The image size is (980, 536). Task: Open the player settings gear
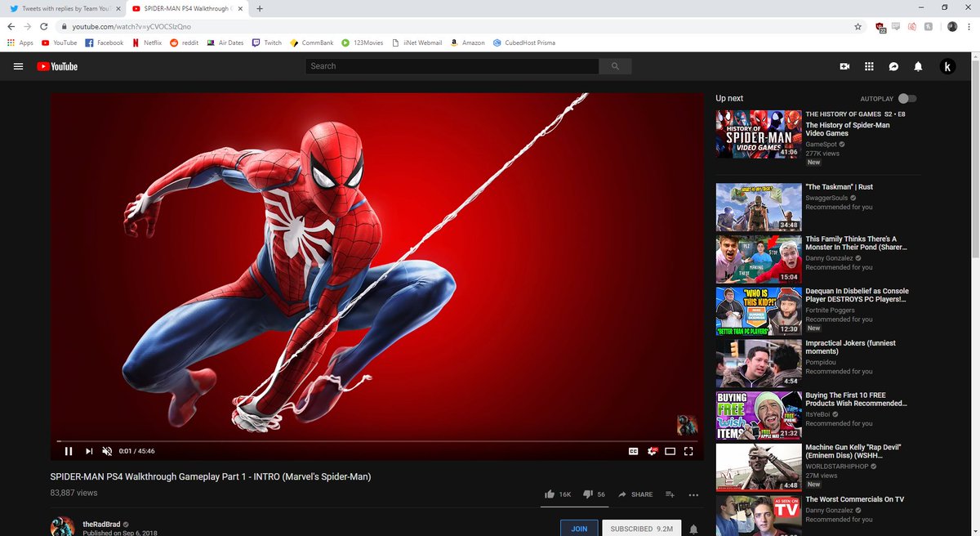[652, 451]
